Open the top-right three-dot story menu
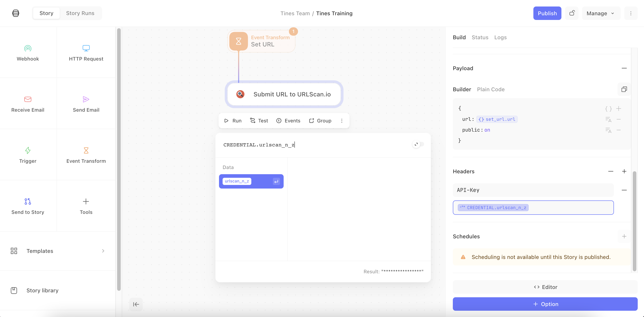The image size is (644, 317). point(631,13)
